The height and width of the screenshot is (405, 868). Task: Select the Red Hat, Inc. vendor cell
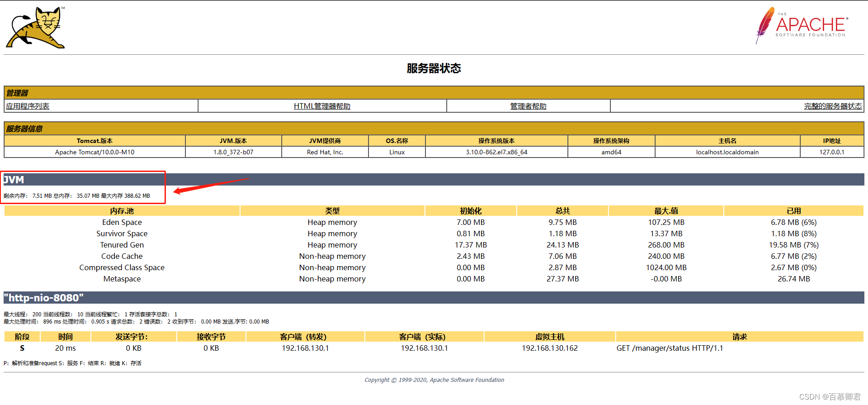tap(325, 152)
